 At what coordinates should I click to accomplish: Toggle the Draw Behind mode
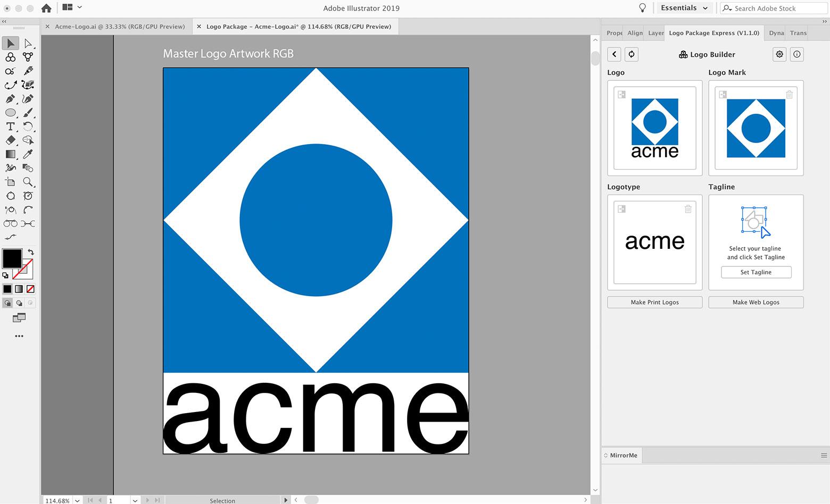[x=19, y=303]
